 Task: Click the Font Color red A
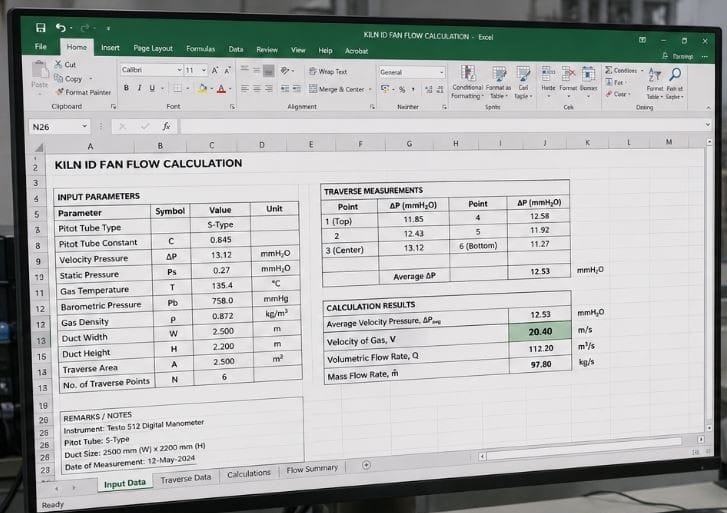pos(222,88)
